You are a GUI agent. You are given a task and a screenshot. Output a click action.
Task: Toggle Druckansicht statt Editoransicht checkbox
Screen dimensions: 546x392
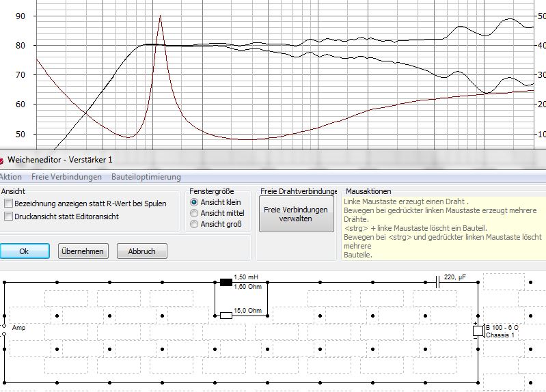coord(8,216)
